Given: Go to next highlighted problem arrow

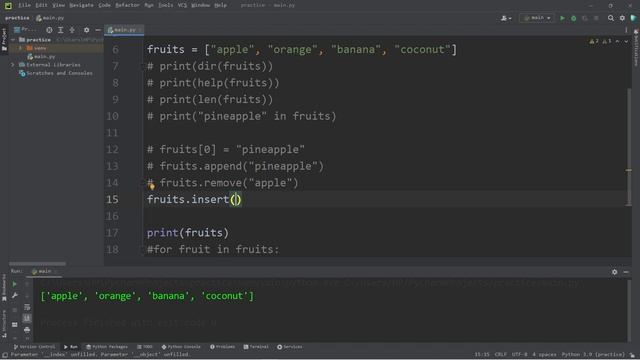Looking at the screenshot, I should tap(626, 41).
